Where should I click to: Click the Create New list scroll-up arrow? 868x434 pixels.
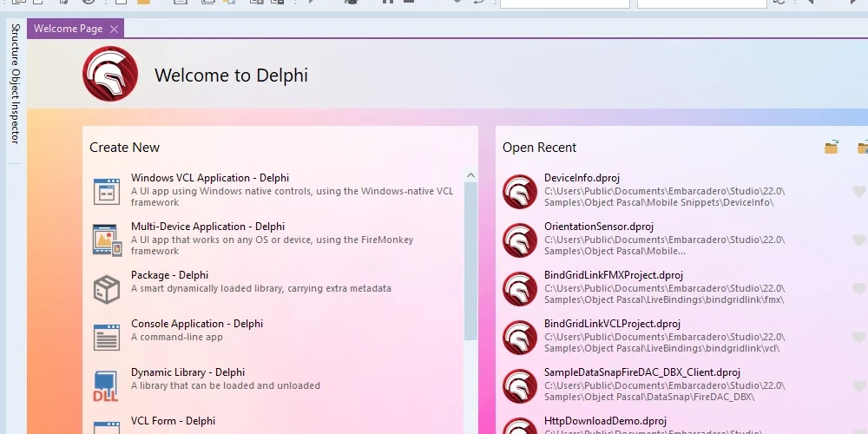pos(470,175)
